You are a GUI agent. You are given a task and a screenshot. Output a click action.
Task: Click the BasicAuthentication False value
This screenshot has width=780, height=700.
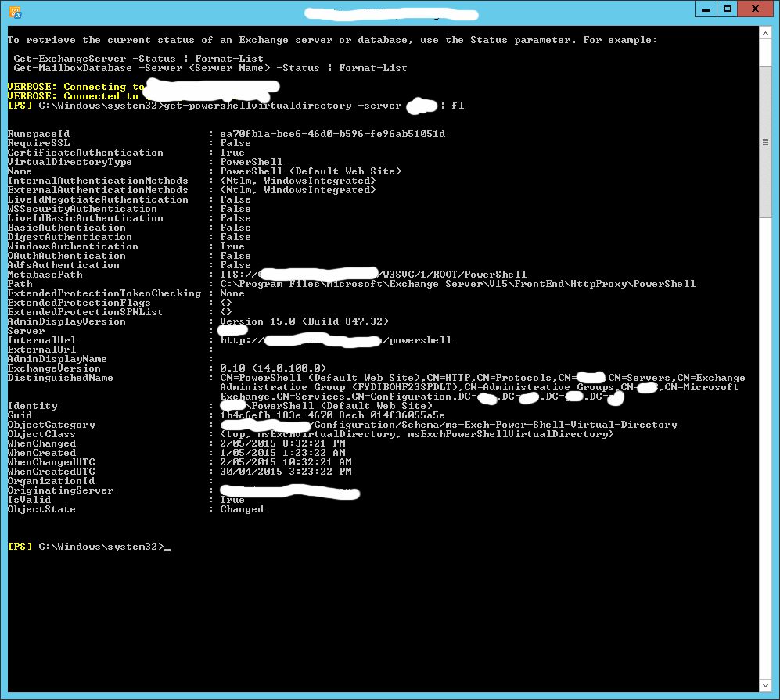(235, 227)
